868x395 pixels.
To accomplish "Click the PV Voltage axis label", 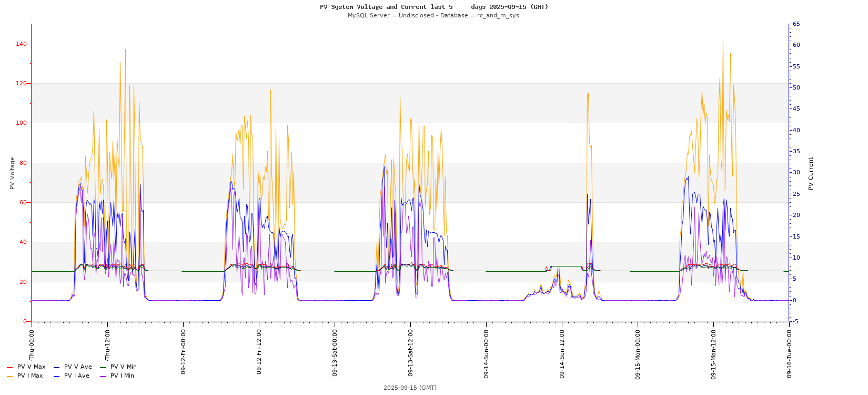I will point(12,173).
